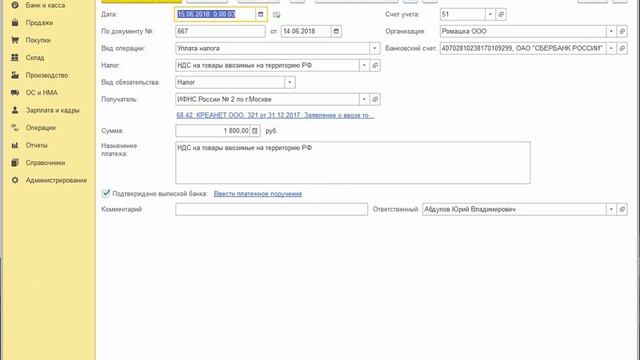Image resolution: width=640 pixels, height=360 pixels.
Task: Expand the Ответственный dropdown
Action: point(611,209)
